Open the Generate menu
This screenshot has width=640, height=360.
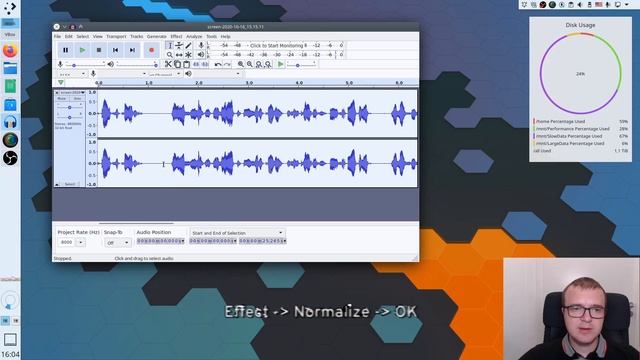click(x=157, y=36)
